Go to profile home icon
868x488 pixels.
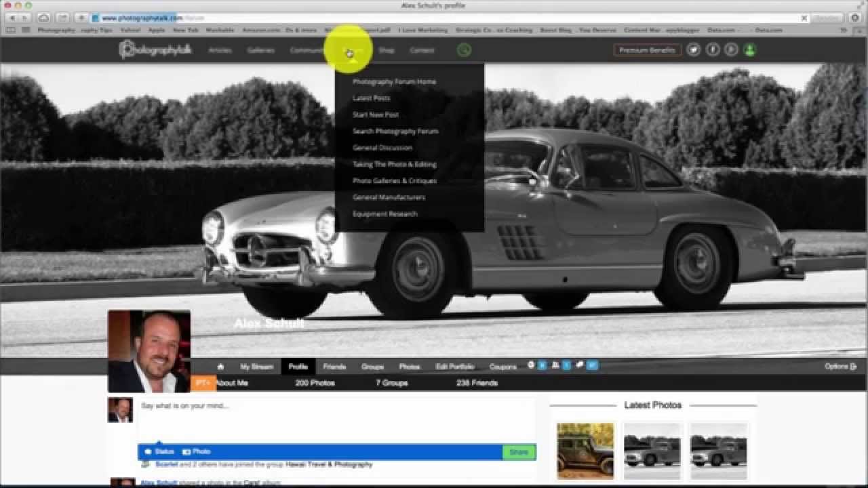(x=220, y=367)
